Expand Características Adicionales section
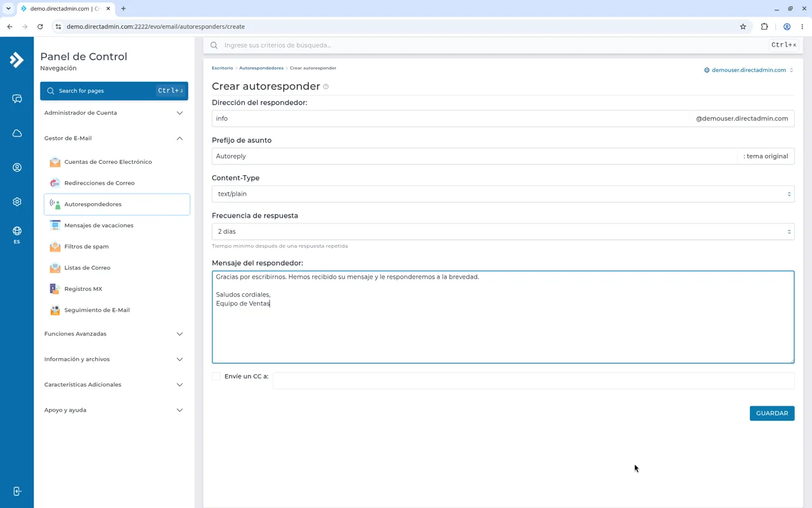 click(114, 385)
